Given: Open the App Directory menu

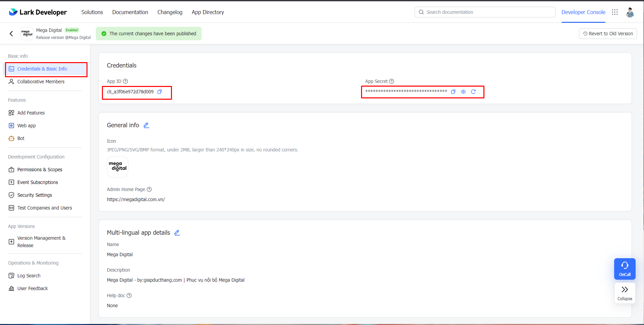Looking at the screenshot, I should click(x=208, y=12).
